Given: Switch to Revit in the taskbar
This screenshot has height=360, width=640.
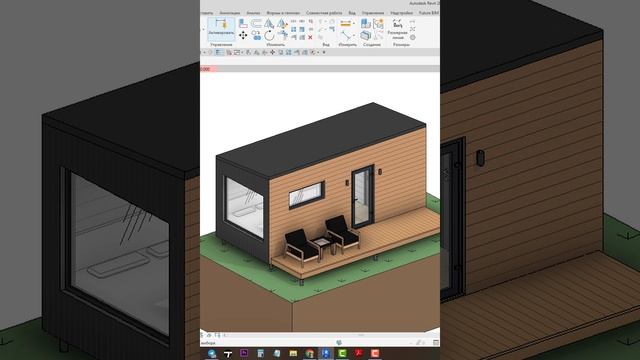Looking at the screenshot, I should point(326,353).
